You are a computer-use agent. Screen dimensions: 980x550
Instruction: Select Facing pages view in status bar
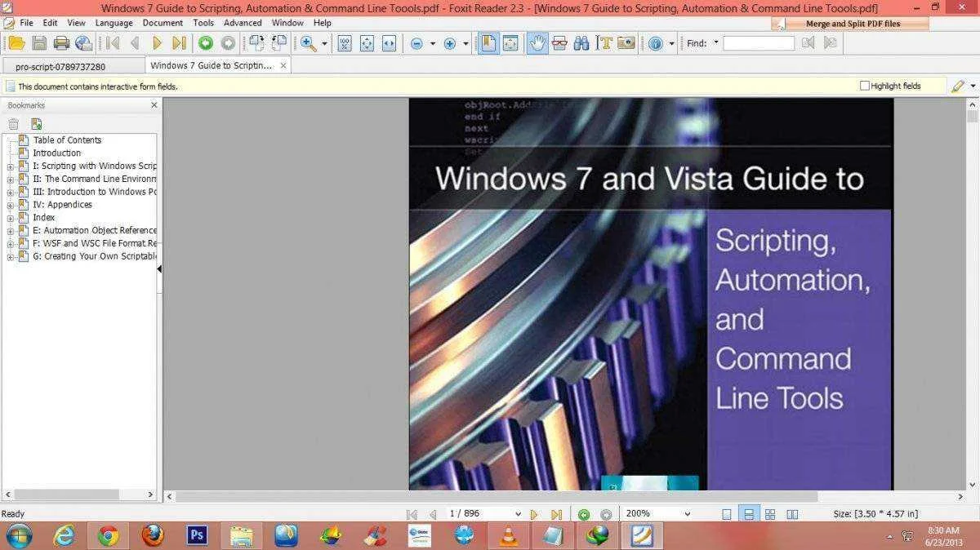coord(792,514)
